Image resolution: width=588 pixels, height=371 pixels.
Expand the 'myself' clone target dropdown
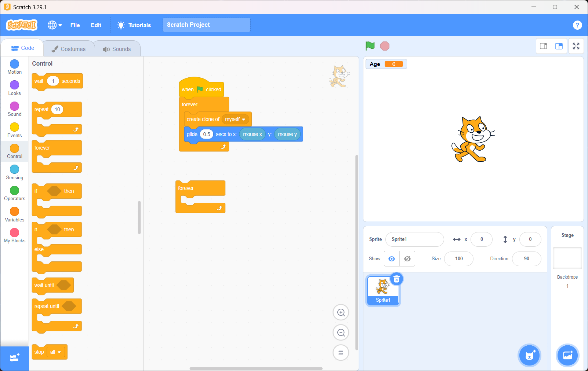tap(243, 120)
